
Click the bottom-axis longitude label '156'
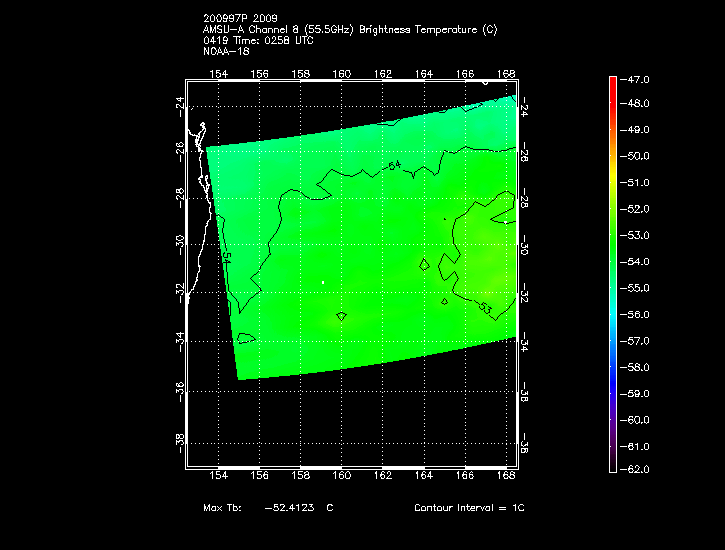[x=259, y=475]
